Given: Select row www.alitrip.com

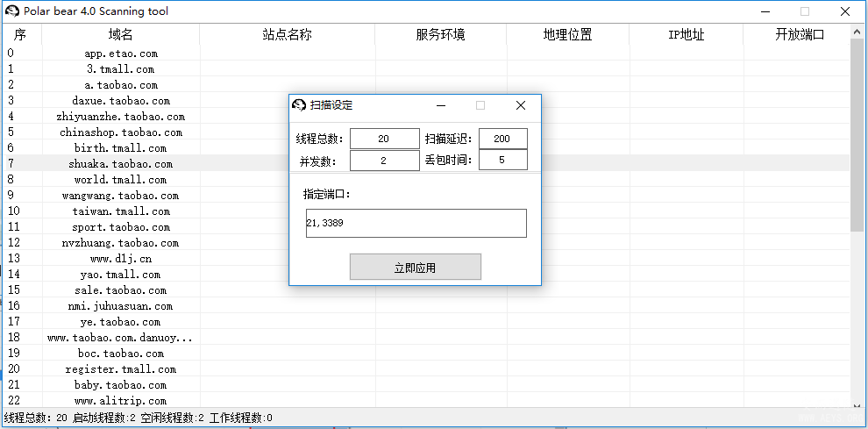Looking at the screenshot, I should tap(426, 401).
